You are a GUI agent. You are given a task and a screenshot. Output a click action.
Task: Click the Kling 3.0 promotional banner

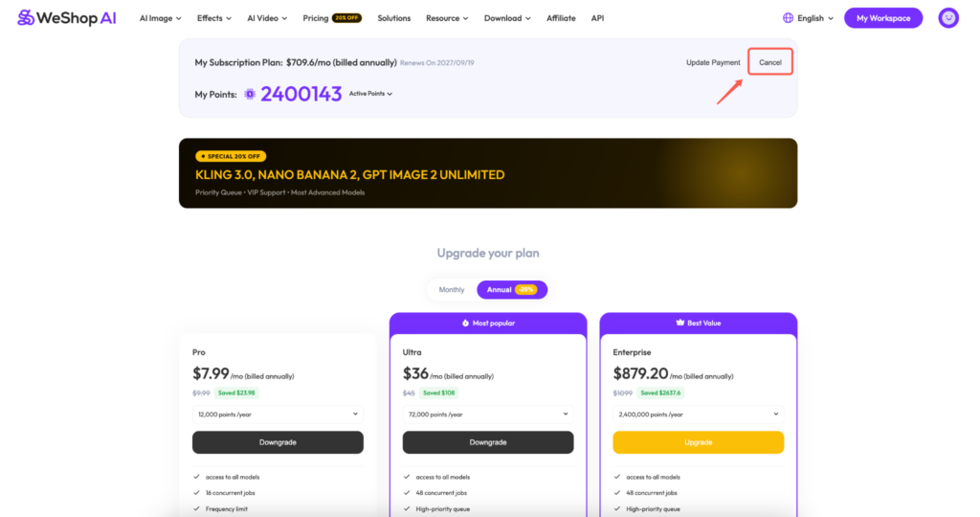pyautogui.click(x=488, y=173)
